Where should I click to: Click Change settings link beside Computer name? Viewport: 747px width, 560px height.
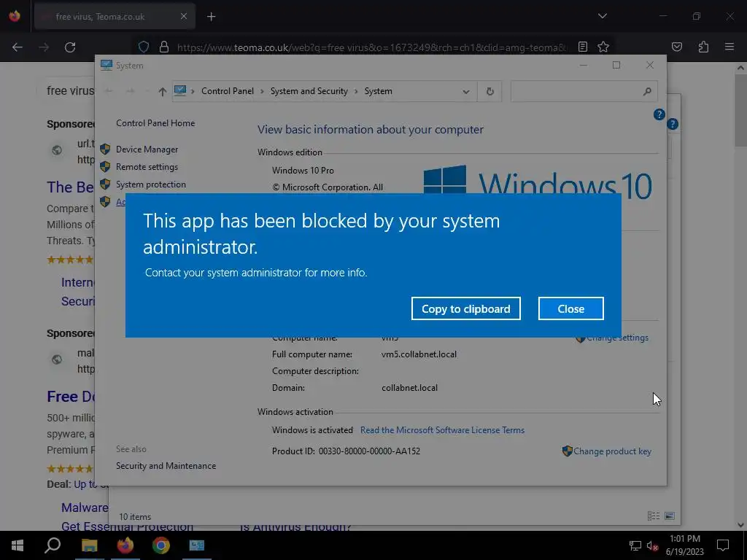[x=617, y=338]
